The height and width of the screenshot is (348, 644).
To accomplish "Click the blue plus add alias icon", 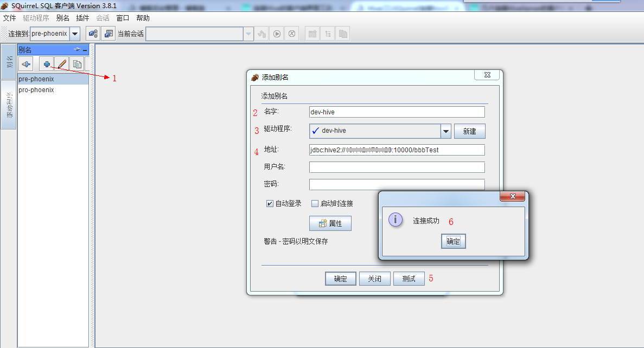I will coord(47,64).
